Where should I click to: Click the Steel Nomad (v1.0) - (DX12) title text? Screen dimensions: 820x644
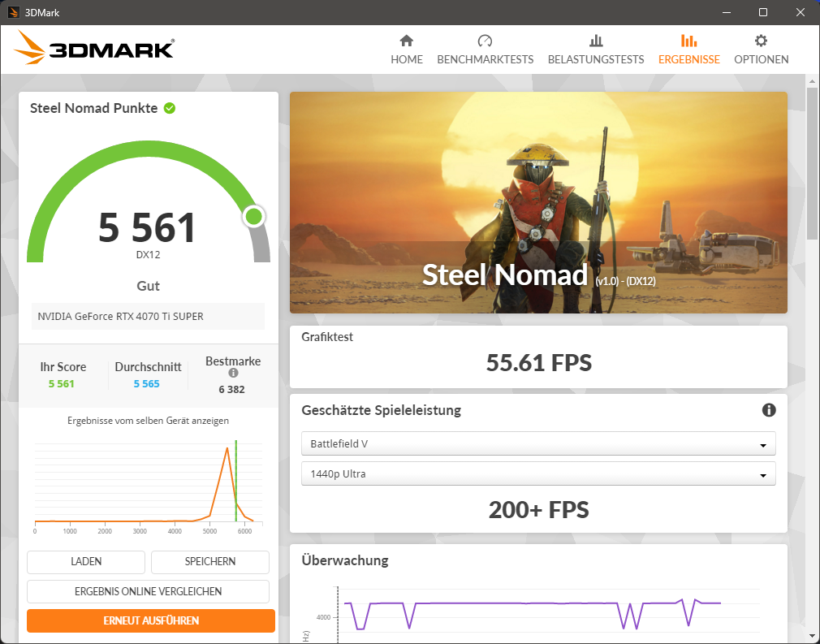(538, 275)
